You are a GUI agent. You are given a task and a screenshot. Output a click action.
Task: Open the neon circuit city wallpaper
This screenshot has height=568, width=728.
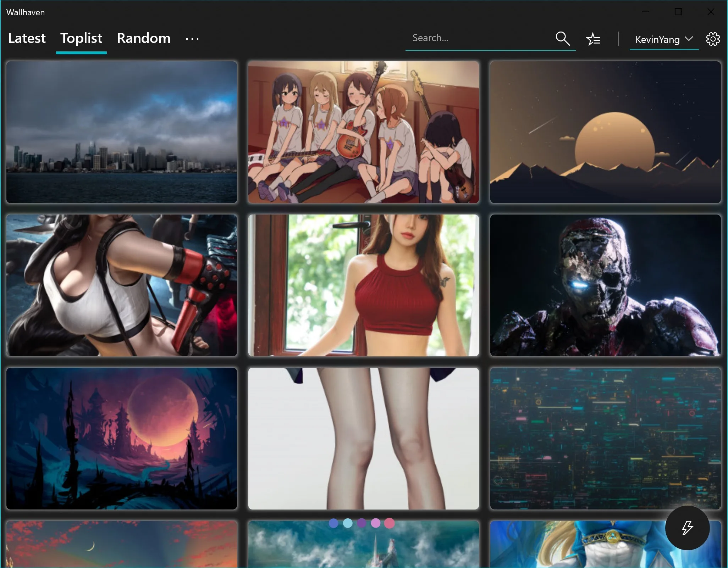pos(605,438)
